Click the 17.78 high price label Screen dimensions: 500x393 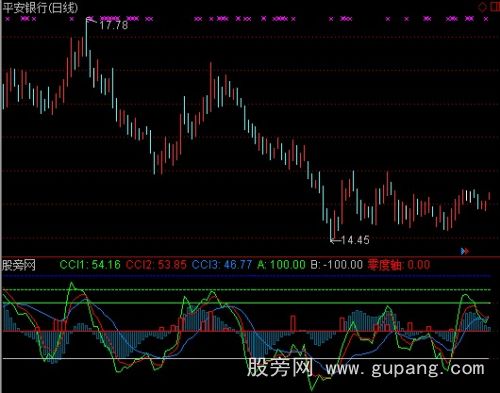coord(114,25)
